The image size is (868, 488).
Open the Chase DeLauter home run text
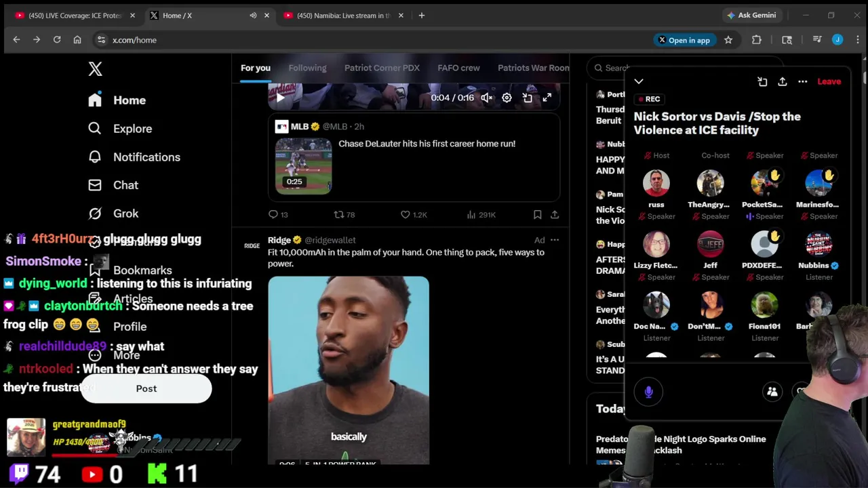(x=427, y=144)
